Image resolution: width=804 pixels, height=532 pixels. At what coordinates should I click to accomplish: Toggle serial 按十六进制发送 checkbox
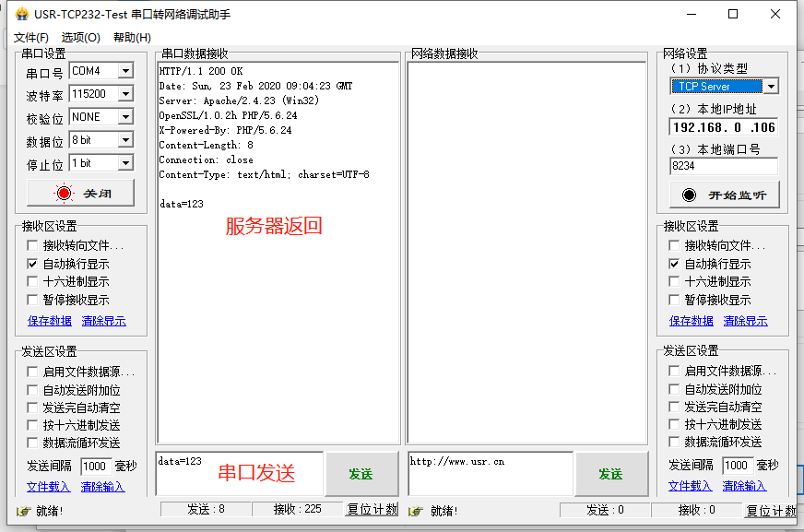coord(33,425)
